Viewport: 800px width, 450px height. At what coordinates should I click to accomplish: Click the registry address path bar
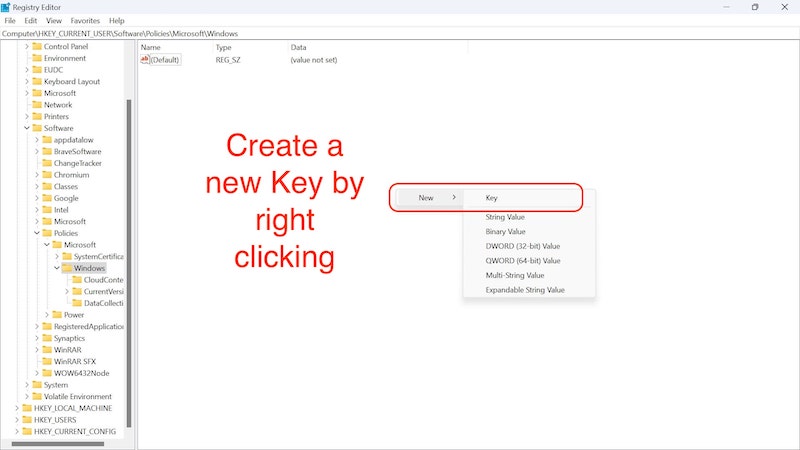pyautogui.click(x=400, y=34)
